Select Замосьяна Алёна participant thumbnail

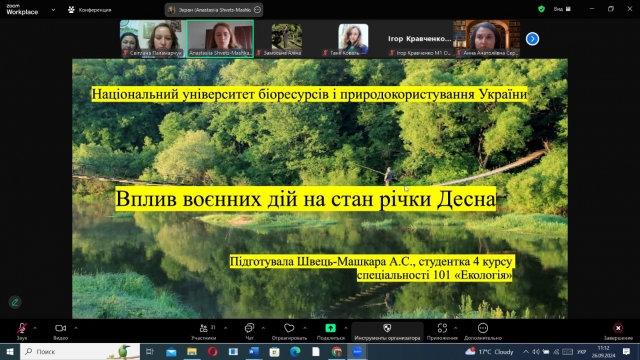tap(287, 40)
